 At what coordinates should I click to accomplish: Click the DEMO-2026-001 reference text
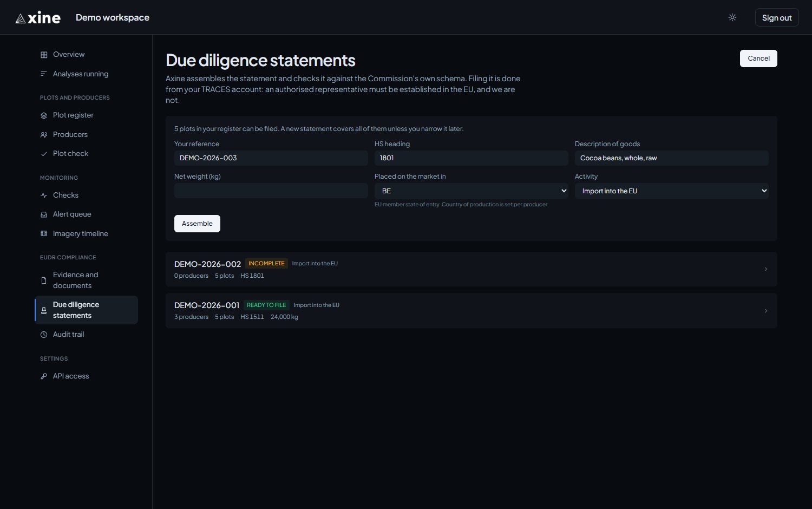coord(207,305)
